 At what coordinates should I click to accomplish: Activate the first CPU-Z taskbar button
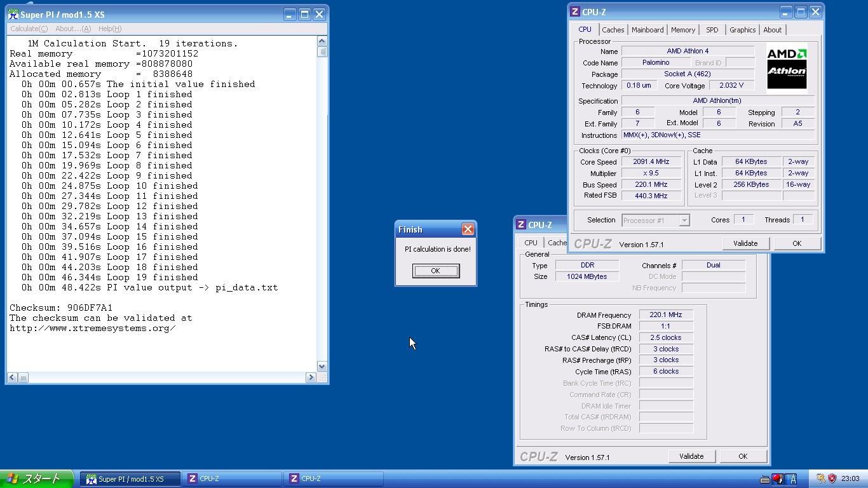tap(232, 479)
